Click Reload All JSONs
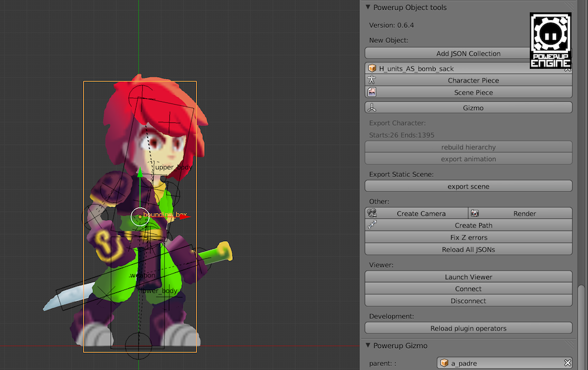588x370 pixels. coord(469,249)
